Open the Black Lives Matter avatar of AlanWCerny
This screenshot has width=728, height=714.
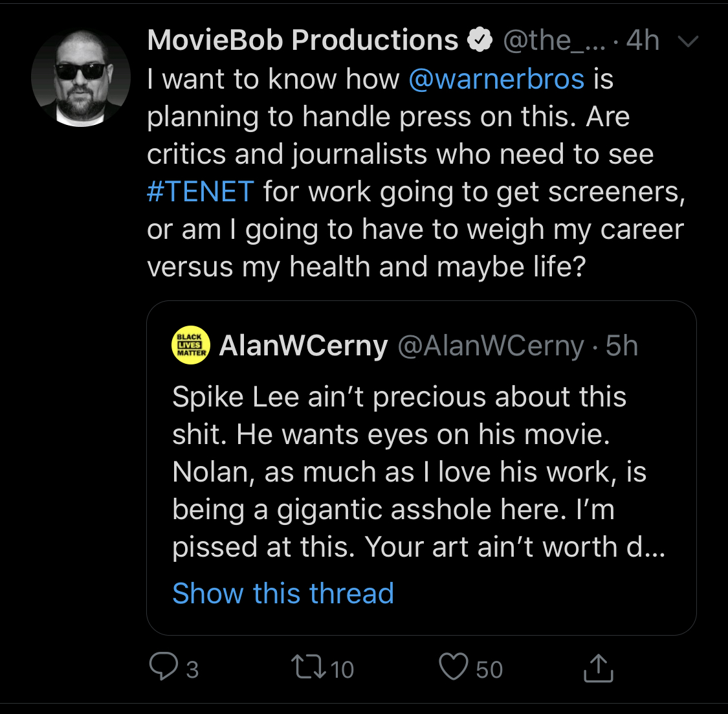click(x=191, y=345)
